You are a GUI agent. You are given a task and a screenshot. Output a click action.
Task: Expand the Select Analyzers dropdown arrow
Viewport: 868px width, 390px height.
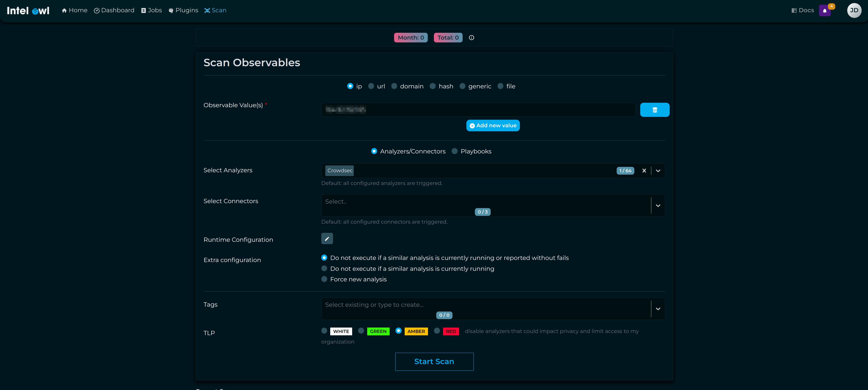tap(658, 171)
